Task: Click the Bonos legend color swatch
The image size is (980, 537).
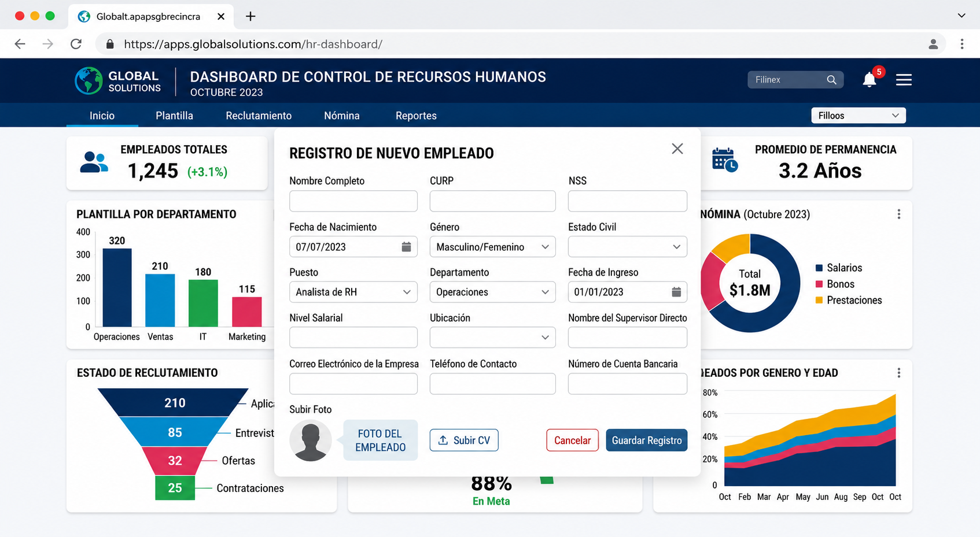Action: coord(819,284)
